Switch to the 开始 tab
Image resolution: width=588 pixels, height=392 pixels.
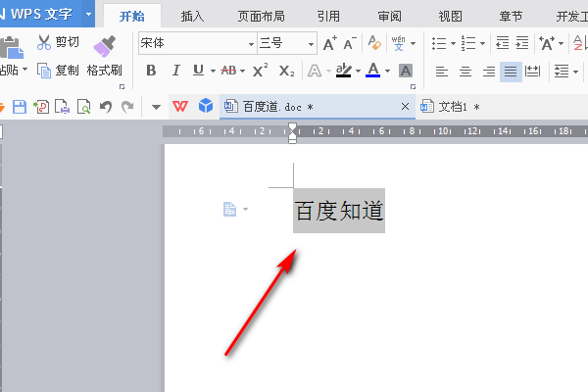pos(132,17)
